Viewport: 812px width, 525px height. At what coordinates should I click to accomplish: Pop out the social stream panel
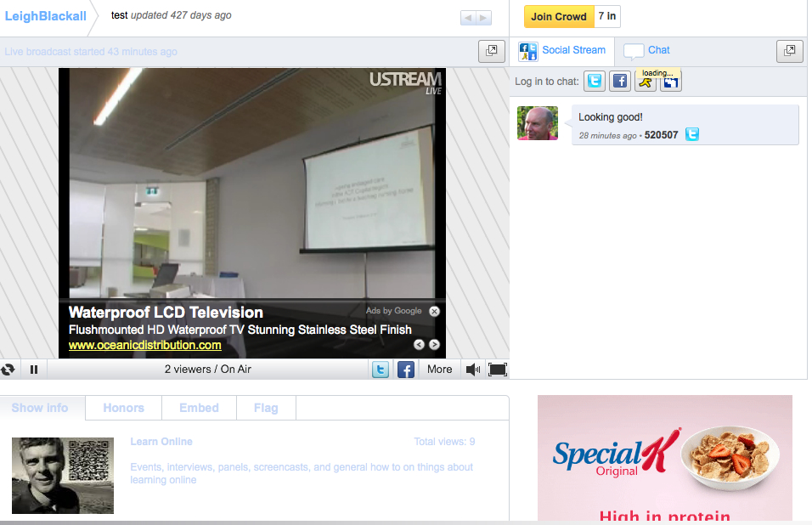pyautogui.click(x=790, y=51)
